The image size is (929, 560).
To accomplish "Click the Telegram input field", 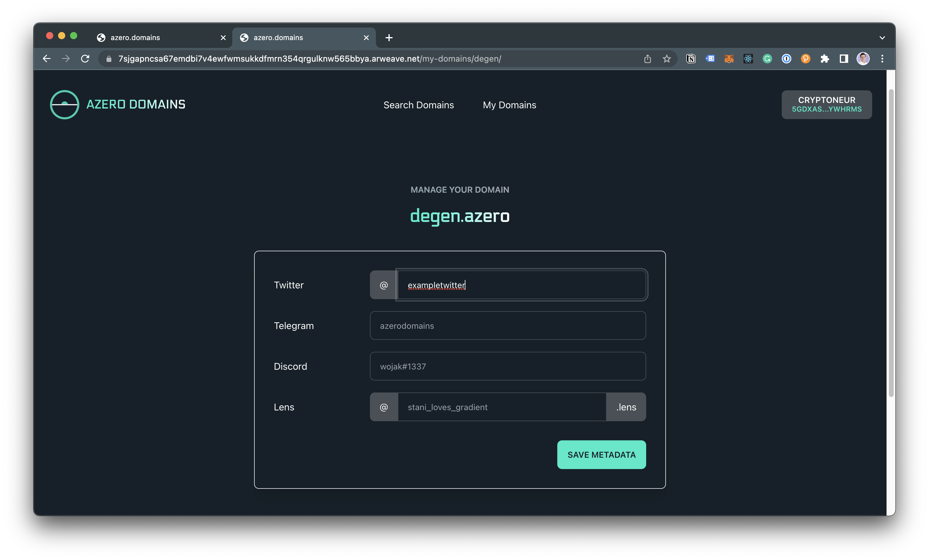I will click(x=508, y=325).
